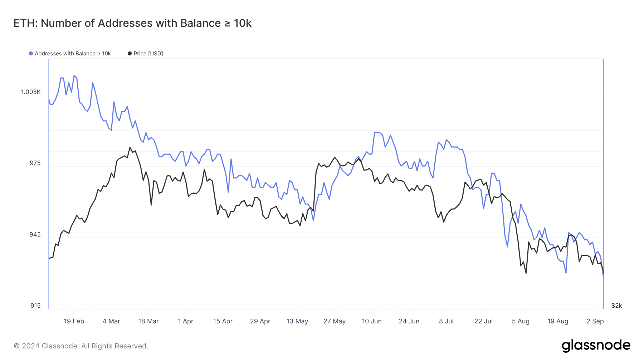Click the black legend dot for Price
Image resolution: width=644 pixels, height=362 pixels.
pyautogui.click(x=130, y=54)
